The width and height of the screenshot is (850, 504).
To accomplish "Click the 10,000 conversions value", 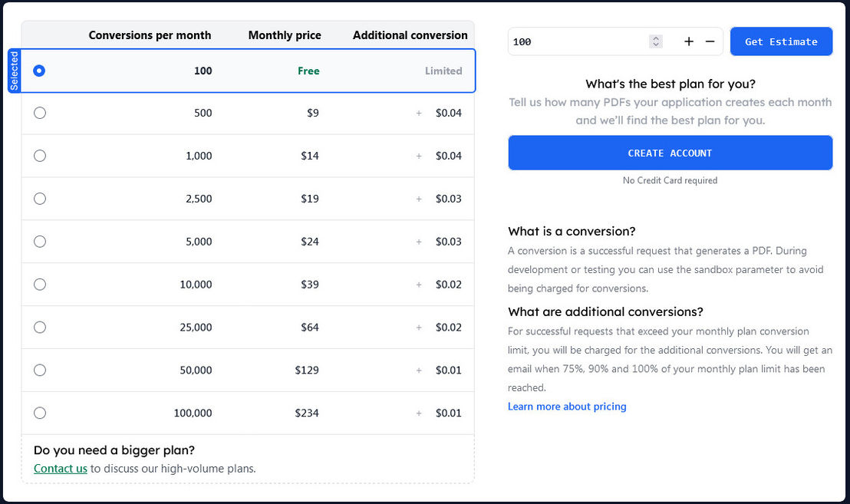I will [196, 284].
